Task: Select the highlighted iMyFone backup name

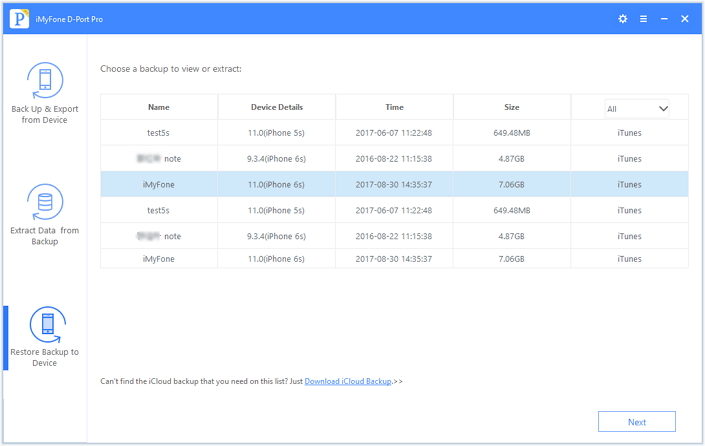Action: [x=158, y=184]
